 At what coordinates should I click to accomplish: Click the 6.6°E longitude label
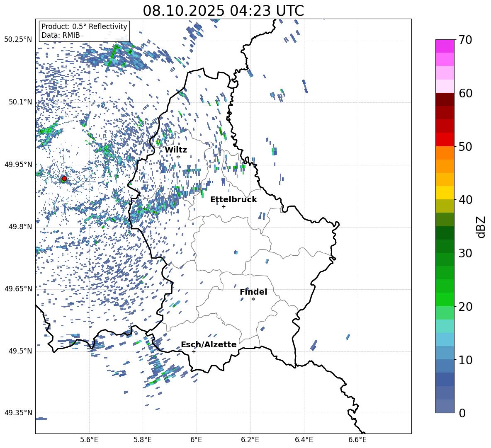coord(357,440)
